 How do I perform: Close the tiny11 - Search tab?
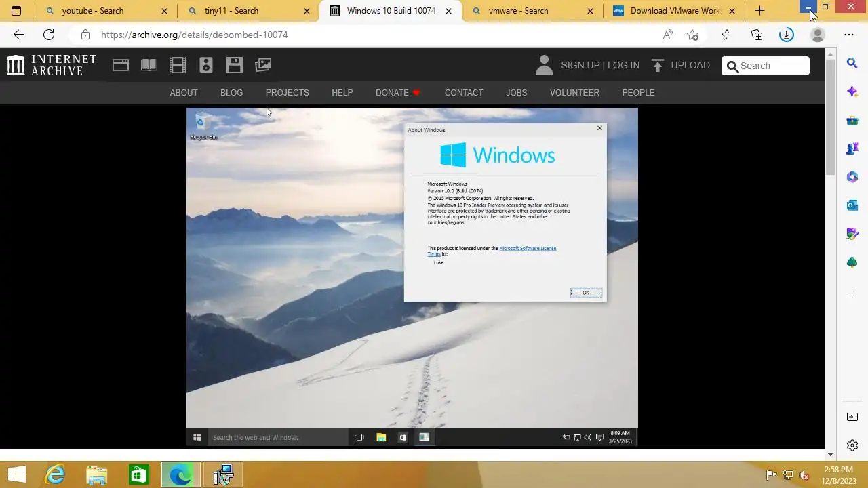pos(307,11)
